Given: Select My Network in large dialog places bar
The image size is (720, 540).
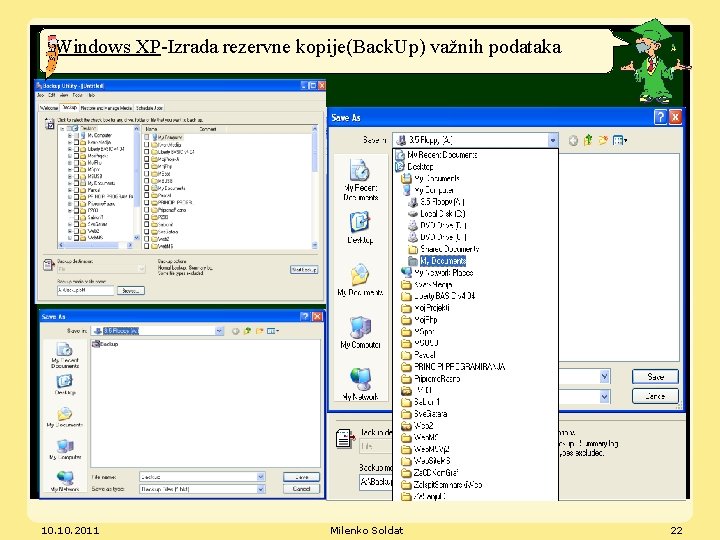Looking at the screenshot, I should (x=360, y=384).
